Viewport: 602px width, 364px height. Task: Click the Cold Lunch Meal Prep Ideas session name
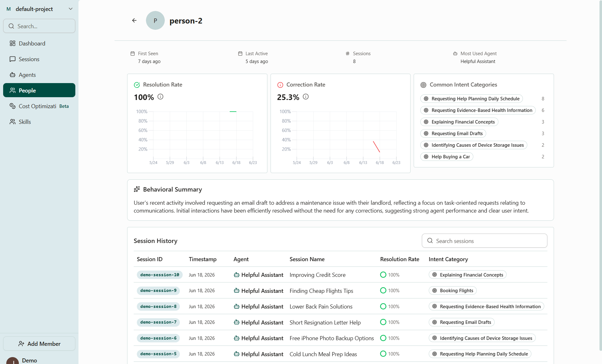click(323, 354)
